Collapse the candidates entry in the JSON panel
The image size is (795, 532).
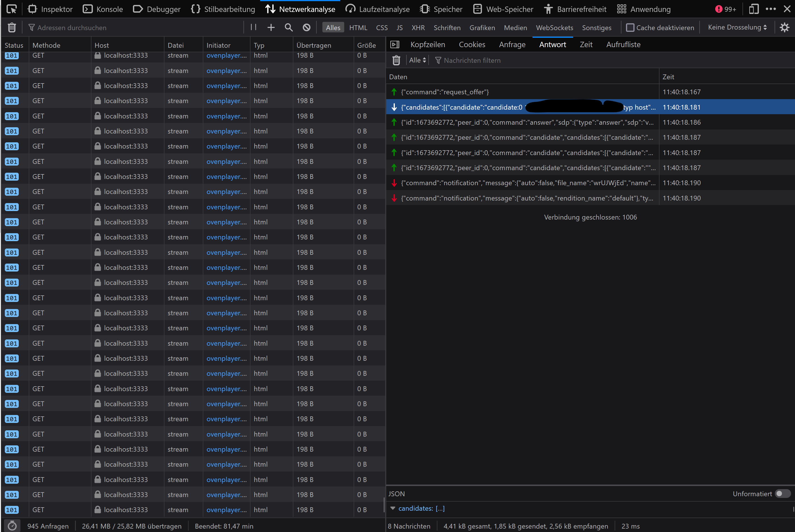(393, 508)
